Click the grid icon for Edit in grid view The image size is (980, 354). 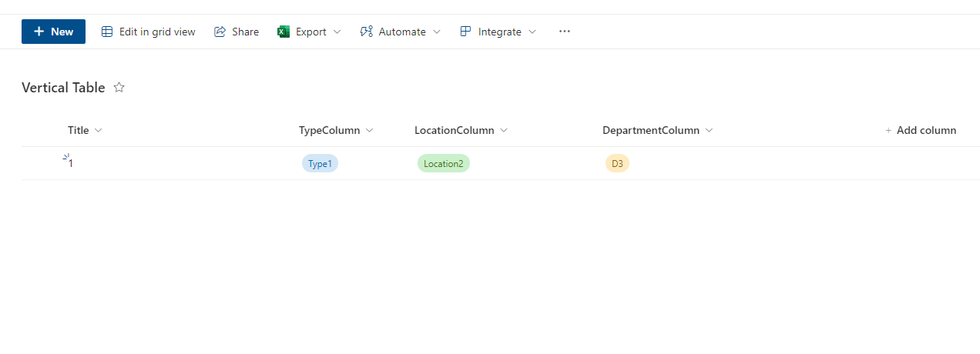pos(107,32)
